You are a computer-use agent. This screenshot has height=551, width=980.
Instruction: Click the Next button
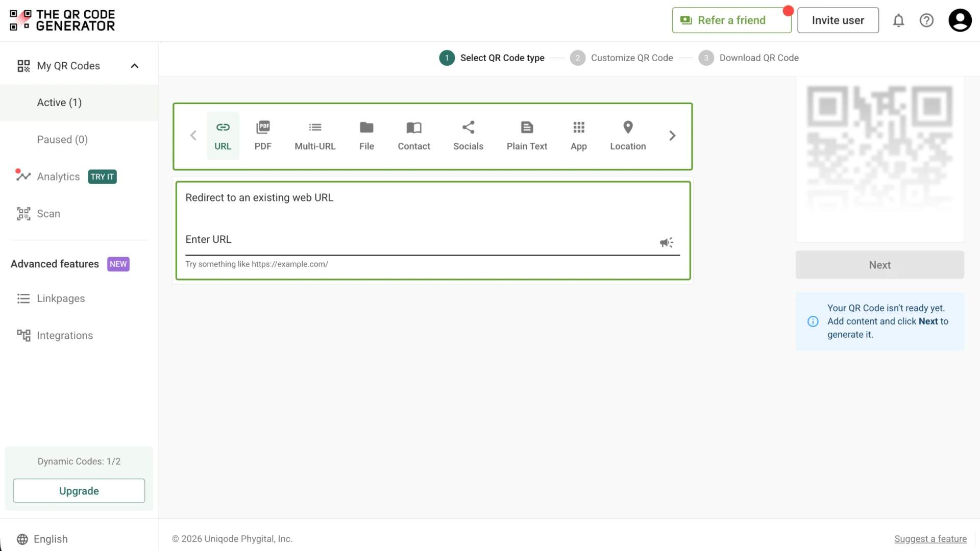pyautogui.click(x=879, y=265)
